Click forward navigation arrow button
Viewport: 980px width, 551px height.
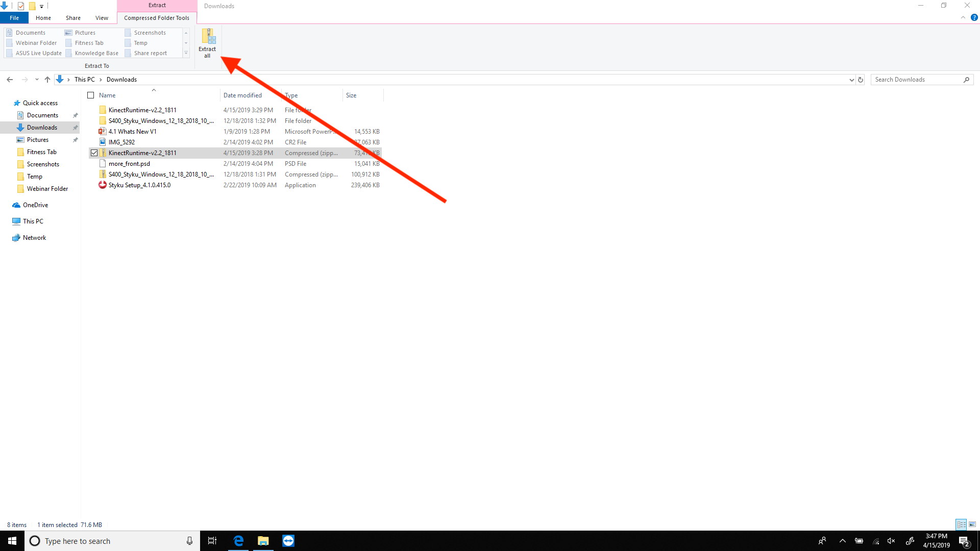point(23,80)
